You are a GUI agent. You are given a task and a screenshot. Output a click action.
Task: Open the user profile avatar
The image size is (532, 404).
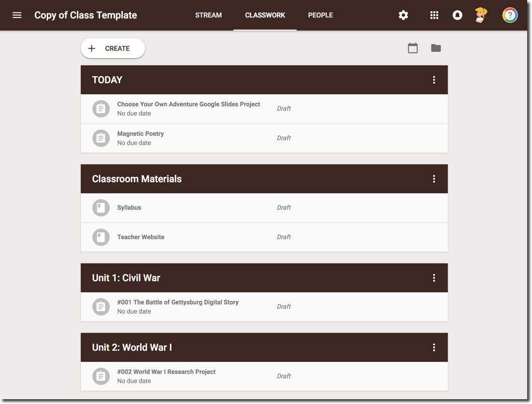pos(481,15)
